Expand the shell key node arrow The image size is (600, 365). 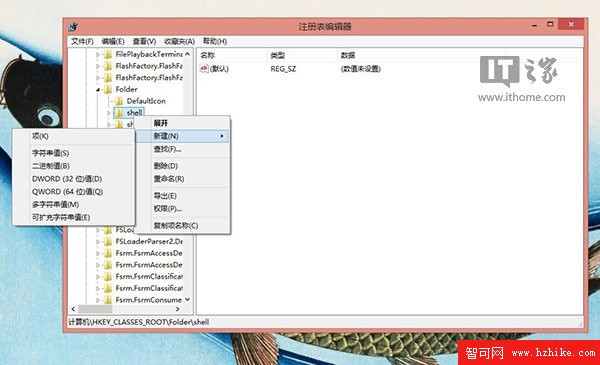point(109,113)
